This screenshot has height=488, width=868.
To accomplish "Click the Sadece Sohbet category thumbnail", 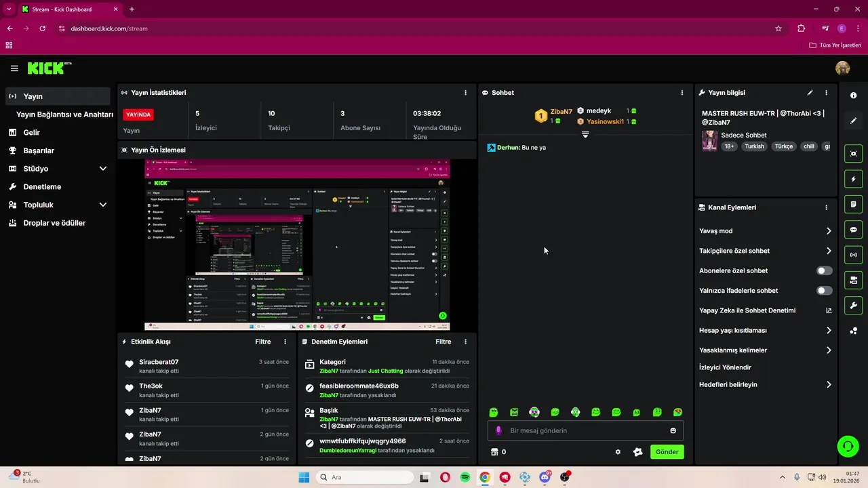I will point(709,140).
